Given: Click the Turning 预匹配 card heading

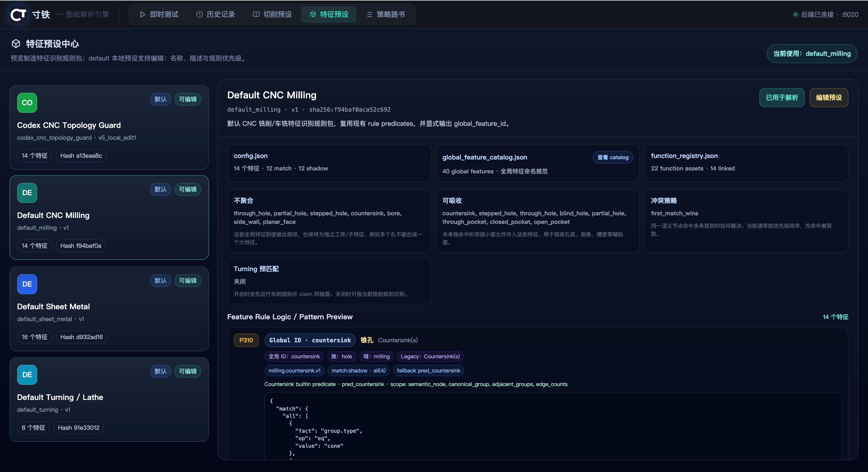Looking at the screenshot, I should pos(256,269).
